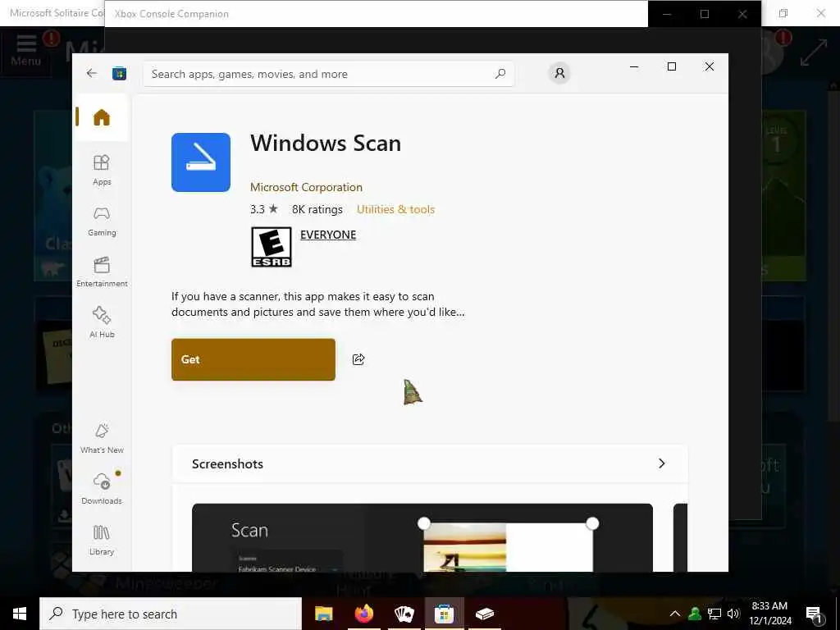
Task: Switch to Solitaire in the taskbar
Action: [x=404, y=614]
